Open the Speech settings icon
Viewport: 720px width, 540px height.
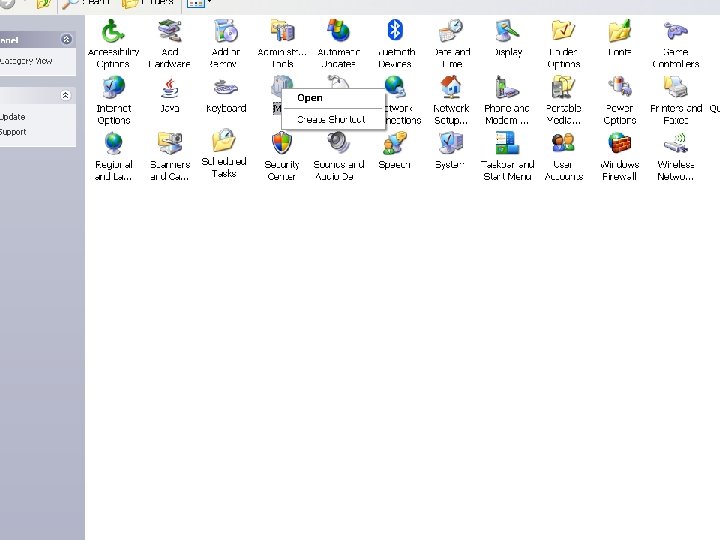click(x=395, y=144)
